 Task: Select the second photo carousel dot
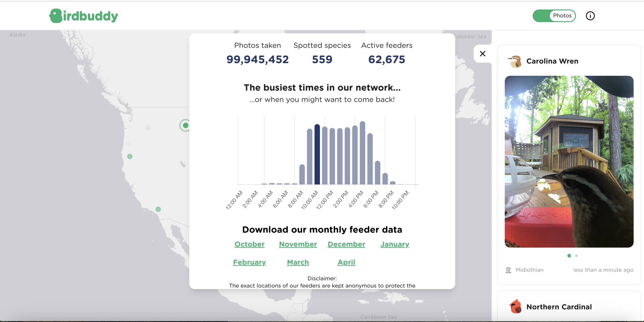tap(576, 256)
